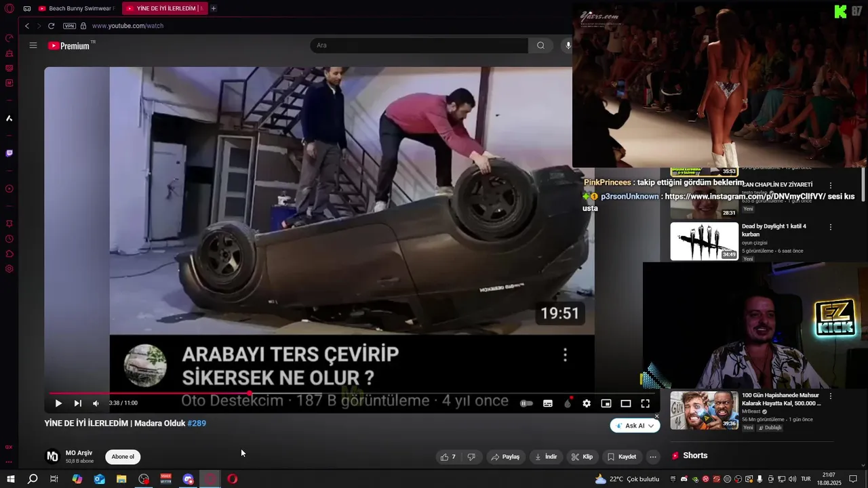Subscribe with the Abone ol button
Image resolution: width=868 pixels, height=488 pixels.
click(x=123, y=457)
